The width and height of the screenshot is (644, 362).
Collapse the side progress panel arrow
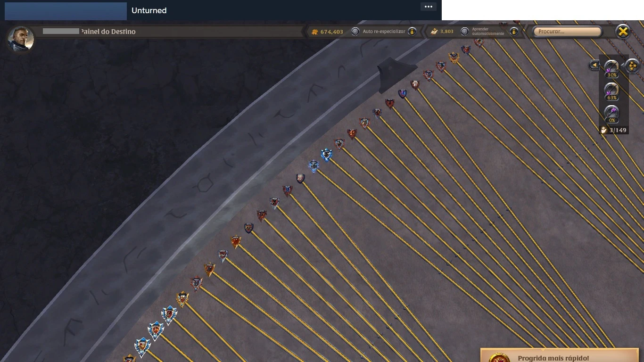(x=594, y=65)
